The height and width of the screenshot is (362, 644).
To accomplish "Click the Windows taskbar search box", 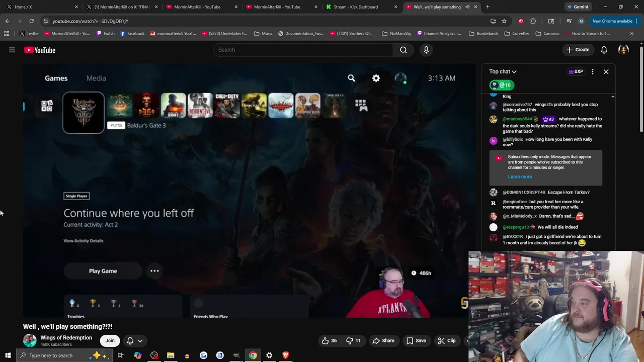I will pos(63,355).
